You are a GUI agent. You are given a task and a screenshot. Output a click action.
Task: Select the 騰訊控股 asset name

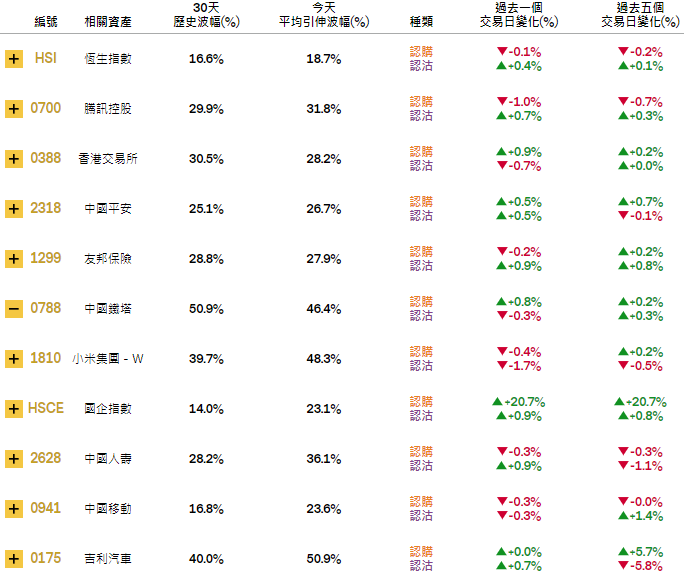tap(108, 109)
